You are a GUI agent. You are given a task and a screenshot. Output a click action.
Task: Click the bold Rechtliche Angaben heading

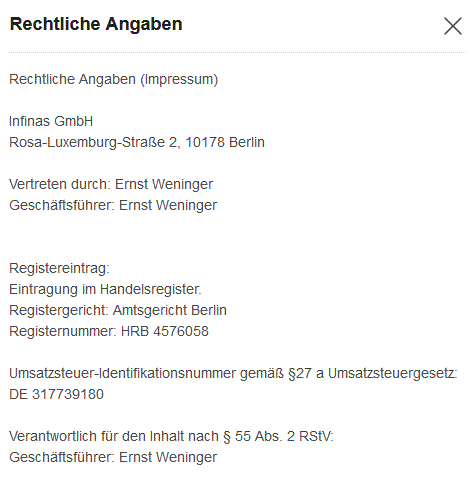[96, 24]
